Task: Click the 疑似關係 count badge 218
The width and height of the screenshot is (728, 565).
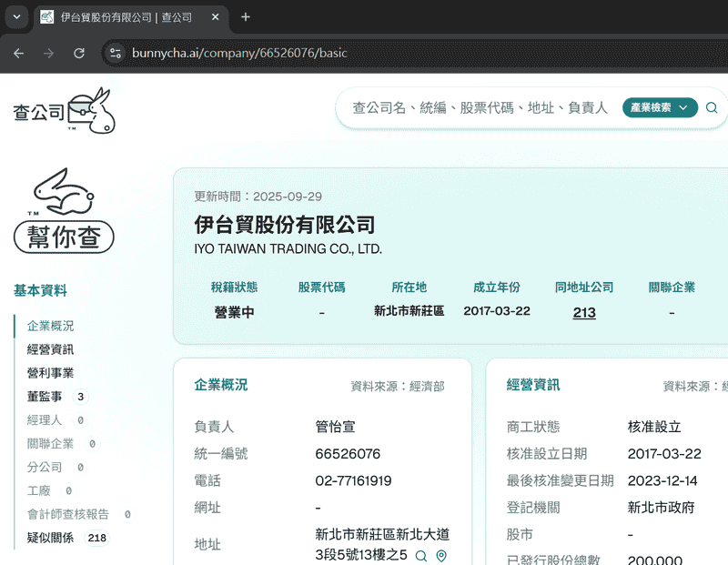Action: 97,538
